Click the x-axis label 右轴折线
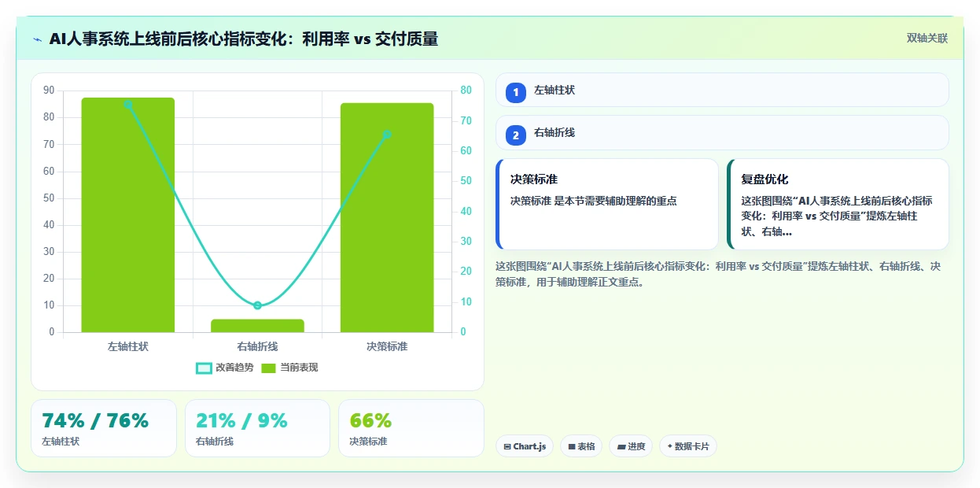Viewport: 980px width, 488px height. [x=257, y=346]
